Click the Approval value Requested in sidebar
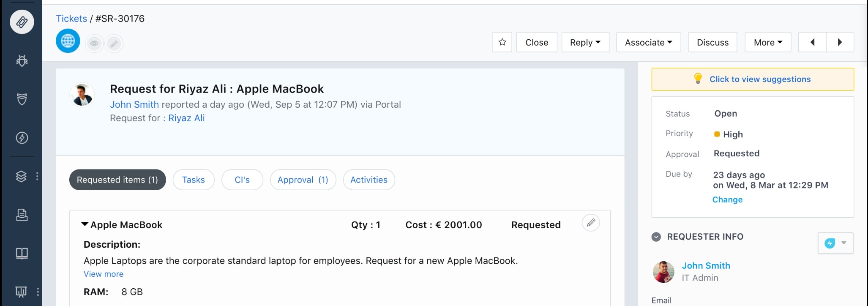This screenshot has height=306, width=868. pos(737,153)
